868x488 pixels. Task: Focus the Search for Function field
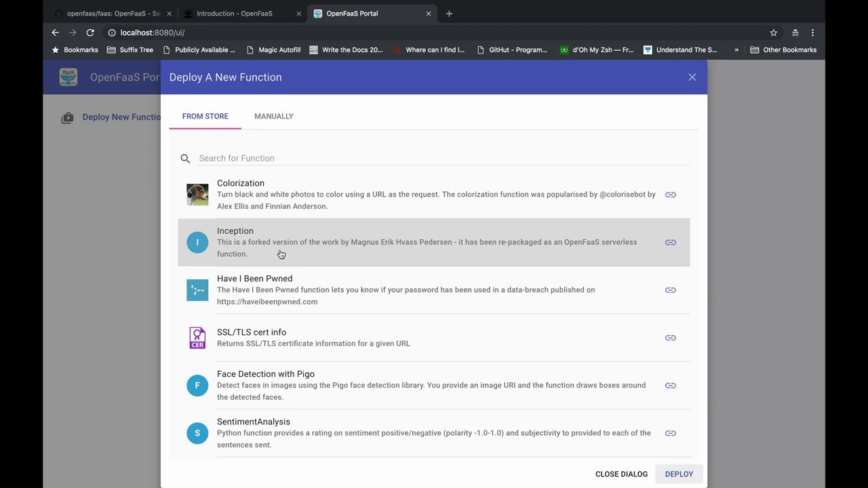[x=443, y=159]
